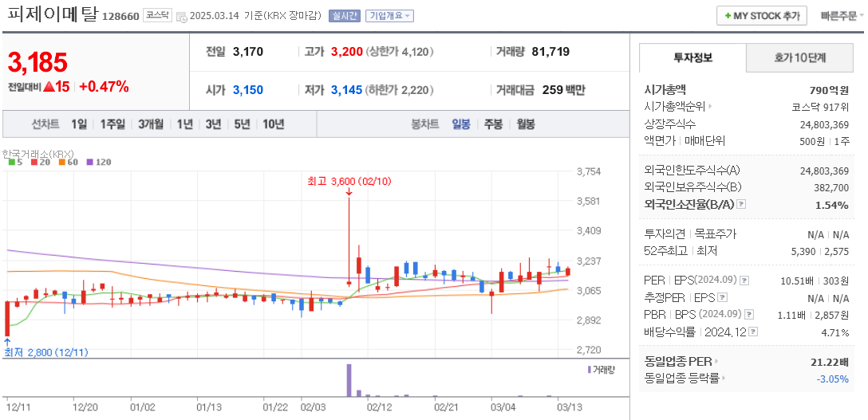
Task: Select the 5년 line chart period
Action: pos(242,124)
